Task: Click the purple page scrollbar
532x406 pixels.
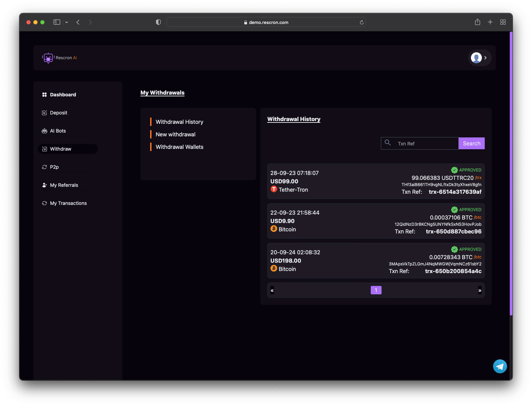Action: [x=511, y=174]
